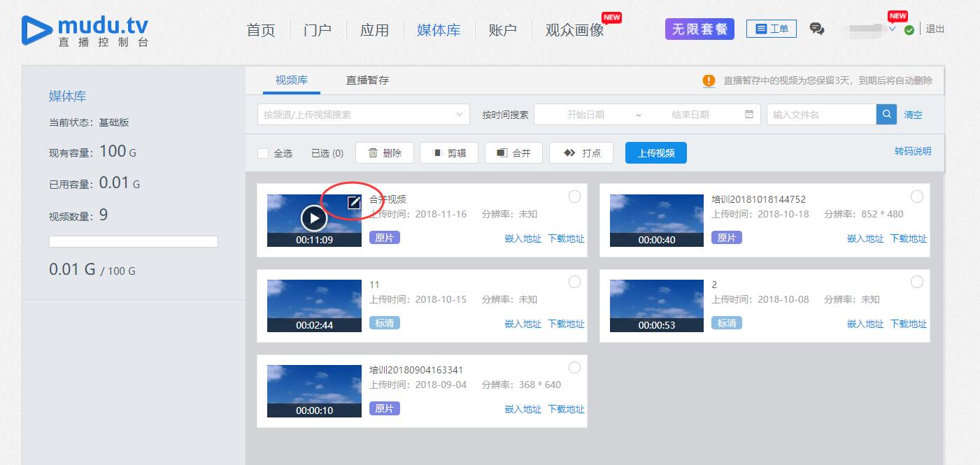Select the 培训20180904163341 radio button

(x=574, y=367)
